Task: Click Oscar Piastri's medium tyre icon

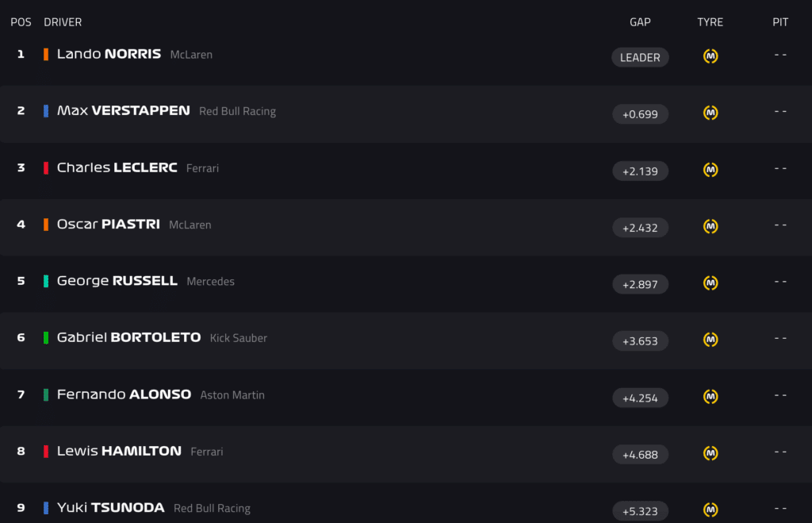Action: [710, 227]
